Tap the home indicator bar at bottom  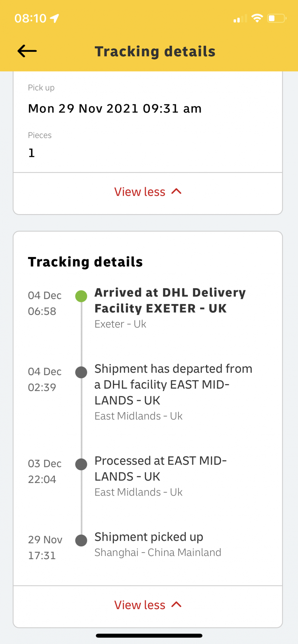point(149,636)
